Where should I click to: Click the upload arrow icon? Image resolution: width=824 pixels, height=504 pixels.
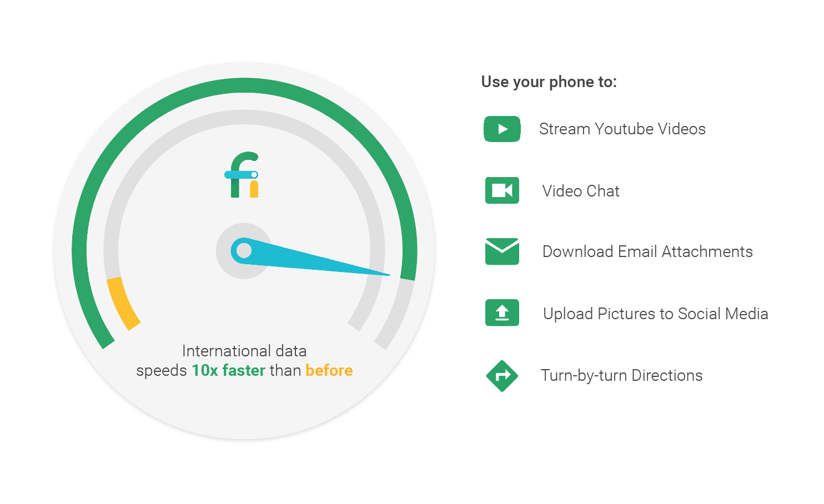pyautogui.click(x=502, y=313)
